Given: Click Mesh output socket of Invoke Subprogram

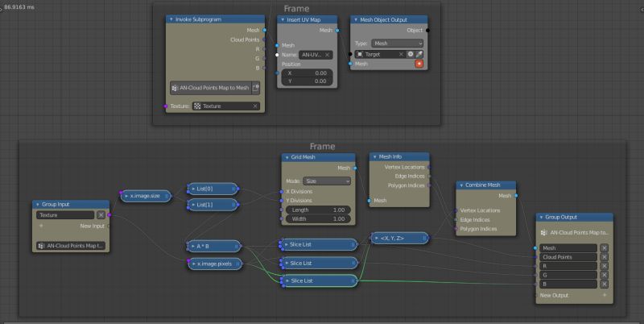Looking at the screenshot, I should click(265, 30).
